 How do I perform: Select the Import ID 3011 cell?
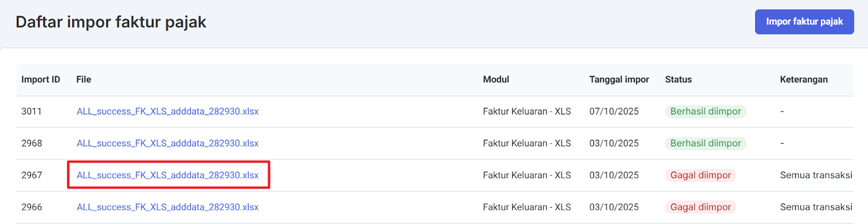(x=31, y=111)
